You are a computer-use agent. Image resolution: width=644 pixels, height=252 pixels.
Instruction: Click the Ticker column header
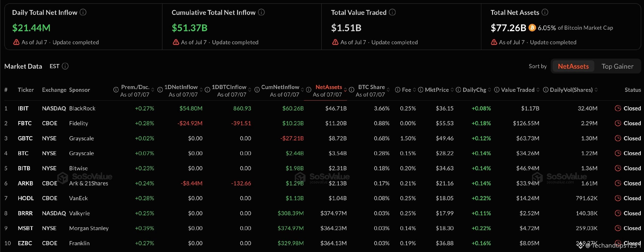click(x=26, y=90)
